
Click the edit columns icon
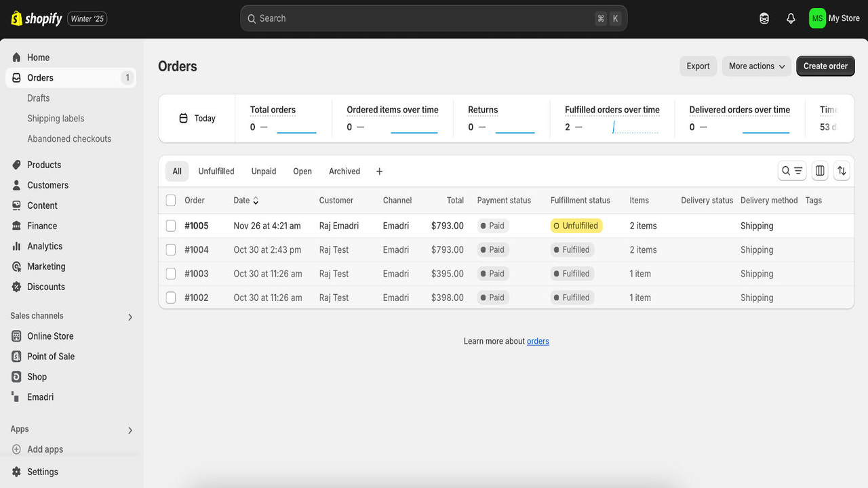819,171
